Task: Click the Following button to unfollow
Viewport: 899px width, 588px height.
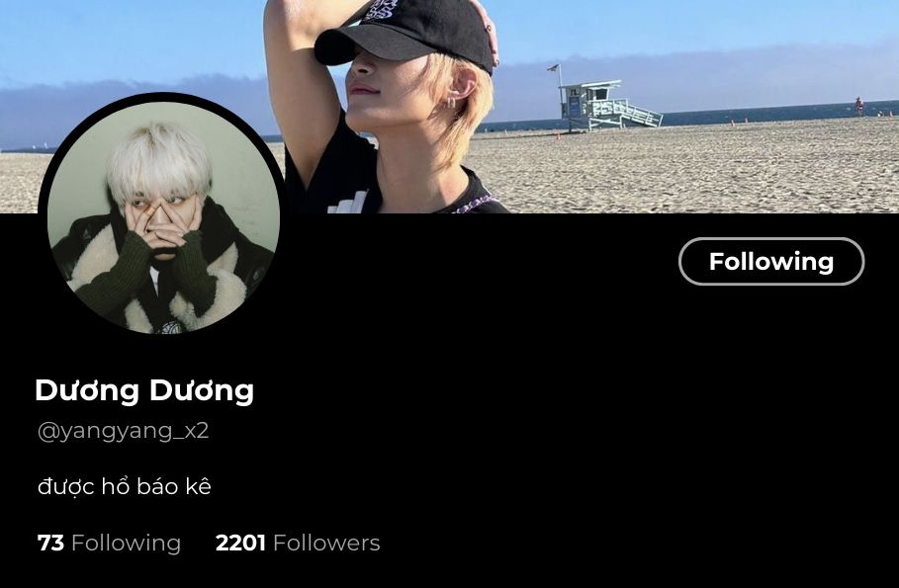Action: (x=771, y=261)
